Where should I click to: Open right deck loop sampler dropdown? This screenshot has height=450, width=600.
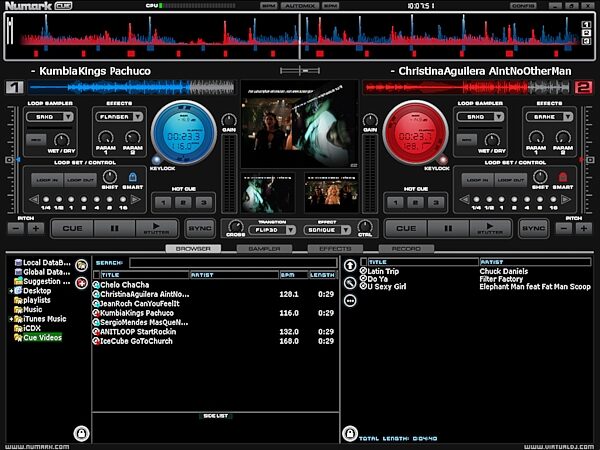(499, 117)
